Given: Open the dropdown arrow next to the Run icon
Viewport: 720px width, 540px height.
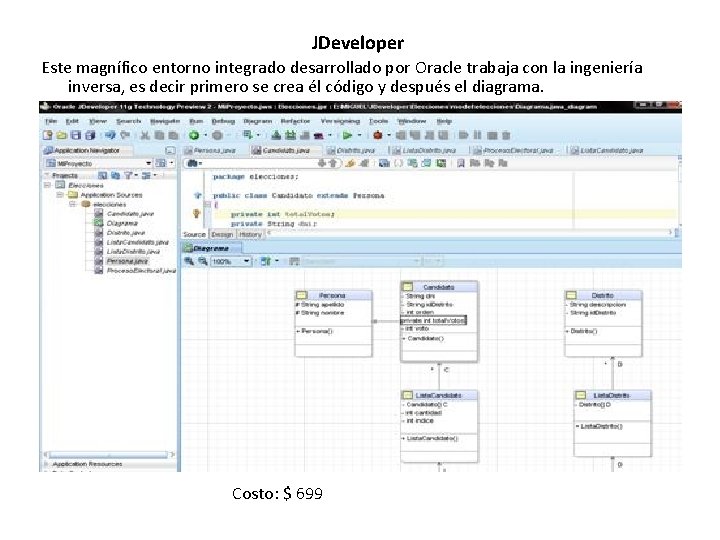Looking at the screenshot, I should (x=360, y=135).
